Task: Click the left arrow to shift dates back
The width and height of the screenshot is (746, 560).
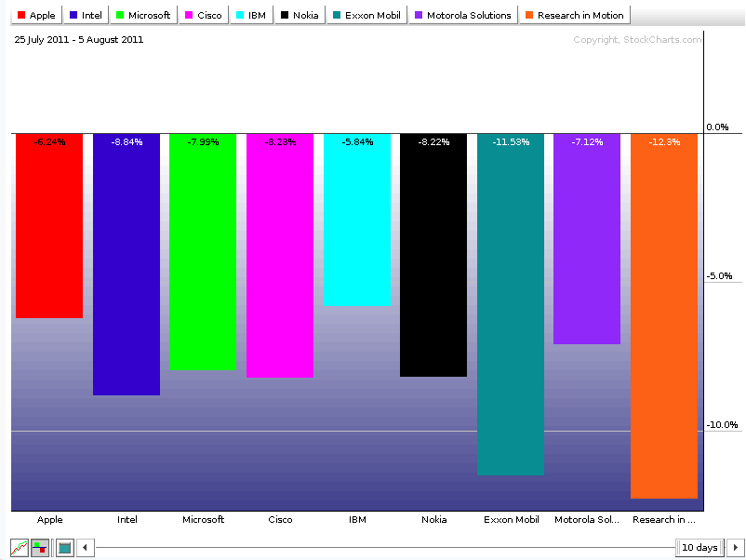Action: [86, 548]
